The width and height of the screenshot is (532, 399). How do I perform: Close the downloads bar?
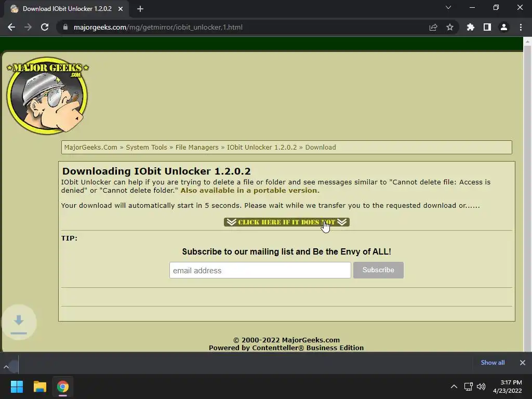(523, 363)
